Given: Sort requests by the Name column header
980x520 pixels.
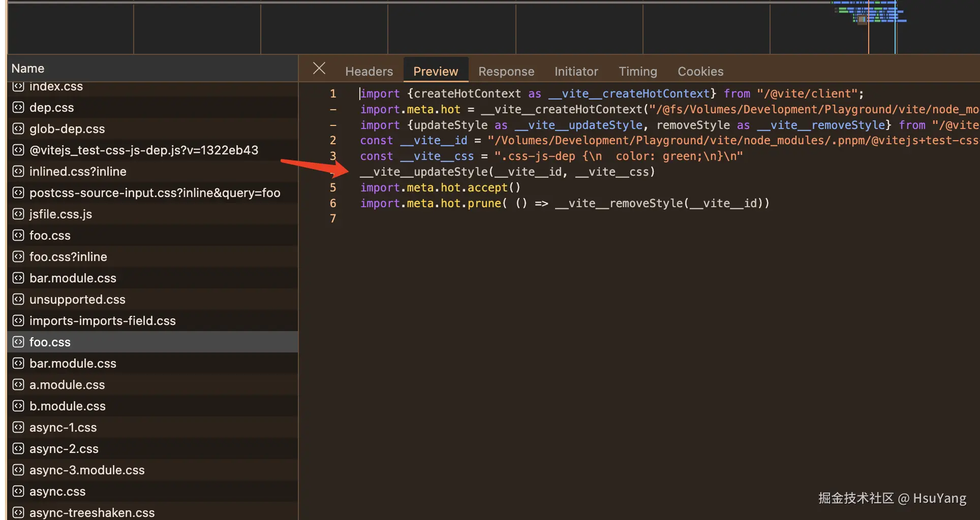Looking at the screenshot, I should pos(152,69).
